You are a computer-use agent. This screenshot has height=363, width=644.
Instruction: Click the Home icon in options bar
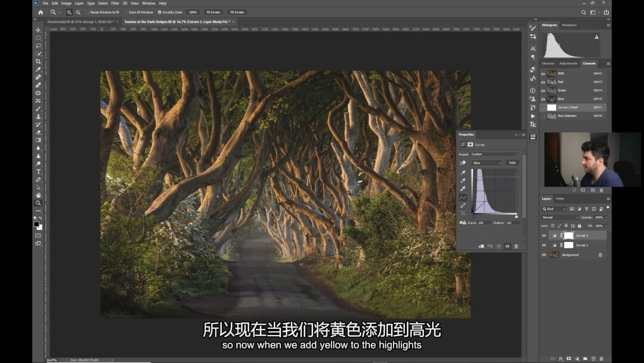tap(41, 13)
